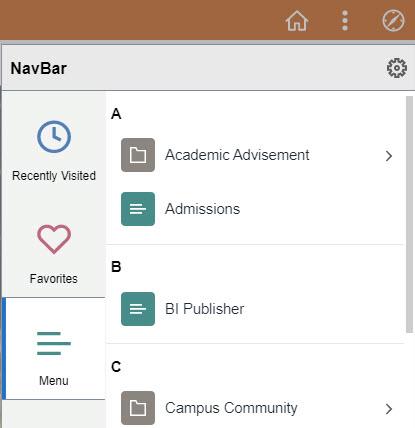Click the Recently Visited clock icon
This screenshot has width=415, height=428.
[x=54, y=137]
